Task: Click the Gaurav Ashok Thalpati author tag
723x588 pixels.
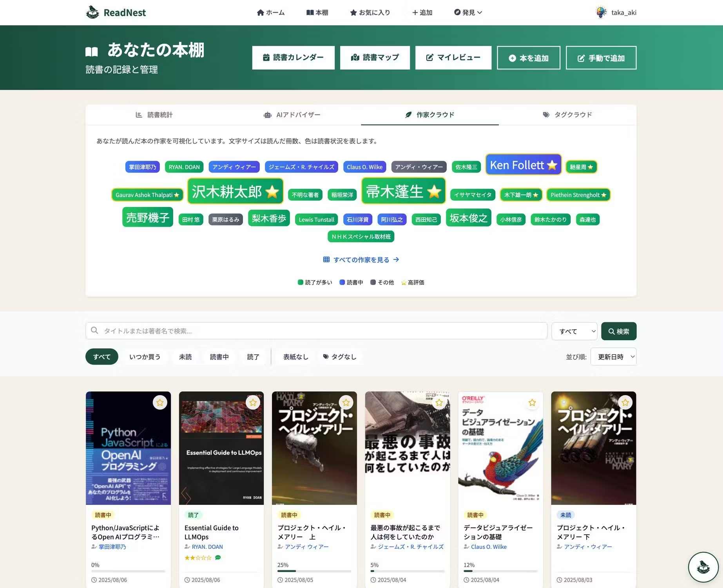Action: coord(147,195)
